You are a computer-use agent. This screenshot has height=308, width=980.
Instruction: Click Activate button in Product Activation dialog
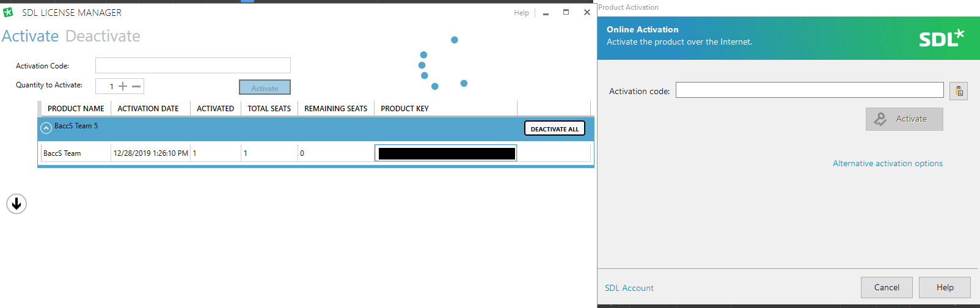point(904,119)
